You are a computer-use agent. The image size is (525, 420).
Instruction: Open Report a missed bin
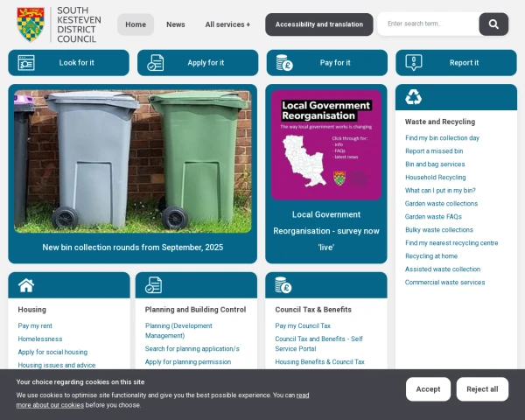tap(434, 151)
